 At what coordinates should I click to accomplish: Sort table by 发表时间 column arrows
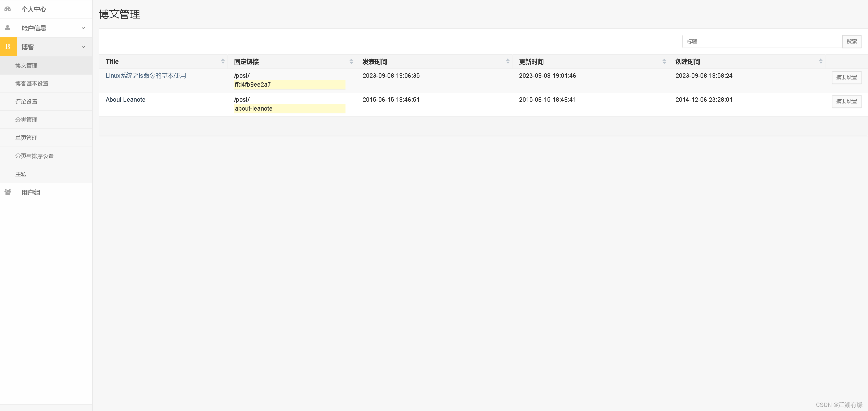point(508,61)
